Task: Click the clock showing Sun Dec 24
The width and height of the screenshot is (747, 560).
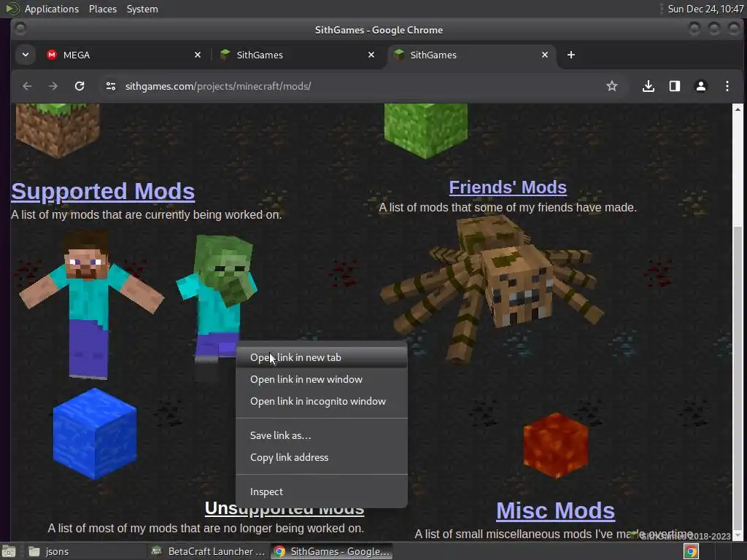Action: (x=705, y=9)
